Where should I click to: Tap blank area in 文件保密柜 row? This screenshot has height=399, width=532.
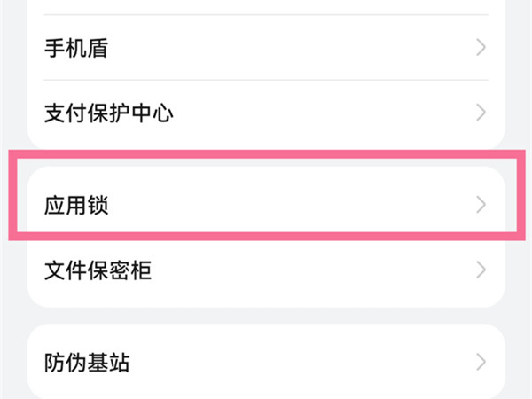click(310, 270)
